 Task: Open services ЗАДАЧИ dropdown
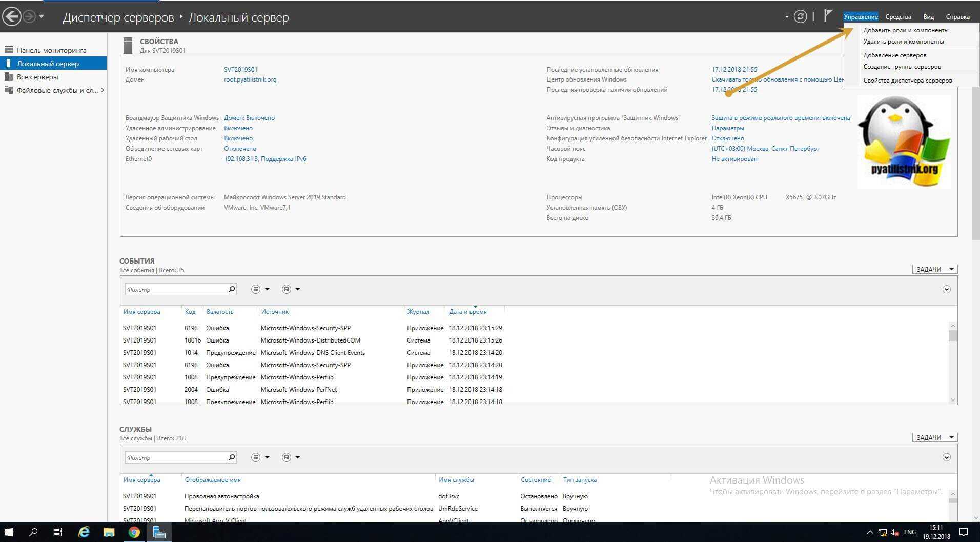(934, 437)
